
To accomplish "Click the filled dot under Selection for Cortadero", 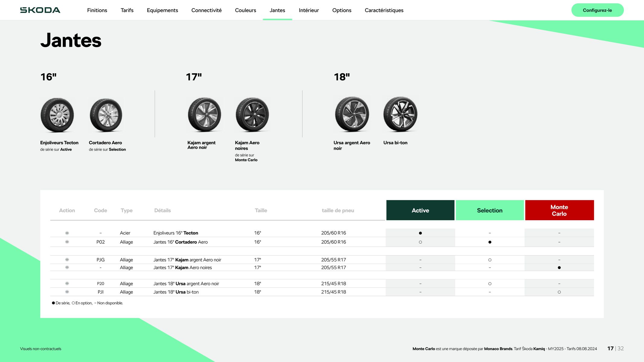I will click(x=490, y=242).
